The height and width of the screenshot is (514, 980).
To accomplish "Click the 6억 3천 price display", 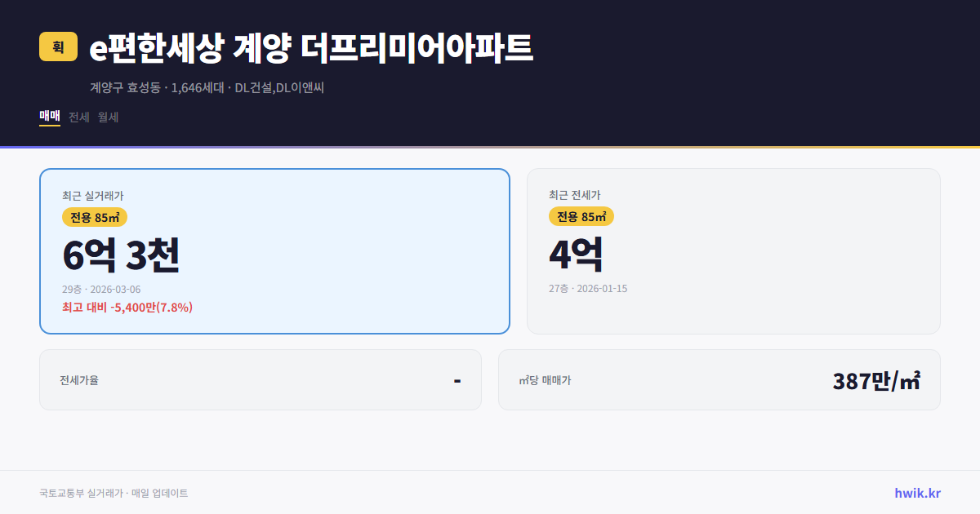I will 121,255.
